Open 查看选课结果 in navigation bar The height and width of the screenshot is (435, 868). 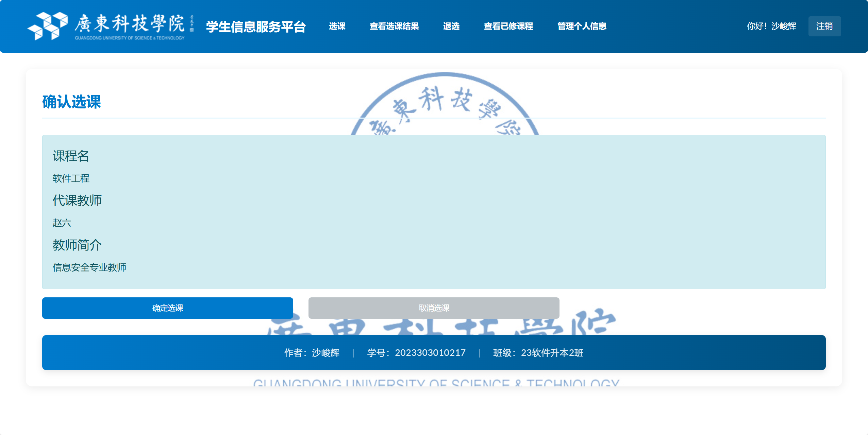[x=394, y=26]
